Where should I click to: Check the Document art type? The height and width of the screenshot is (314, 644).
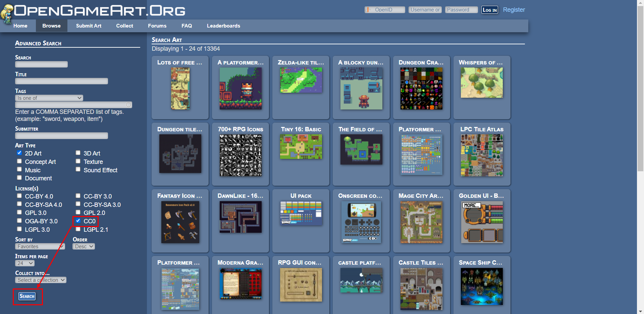[x=19, y=178]
